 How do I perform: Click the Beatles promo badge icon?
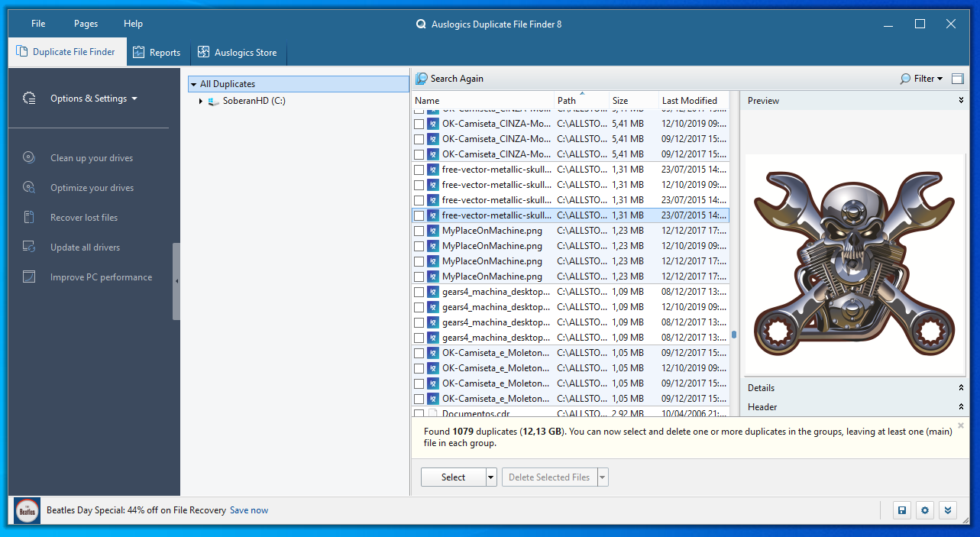27,510
